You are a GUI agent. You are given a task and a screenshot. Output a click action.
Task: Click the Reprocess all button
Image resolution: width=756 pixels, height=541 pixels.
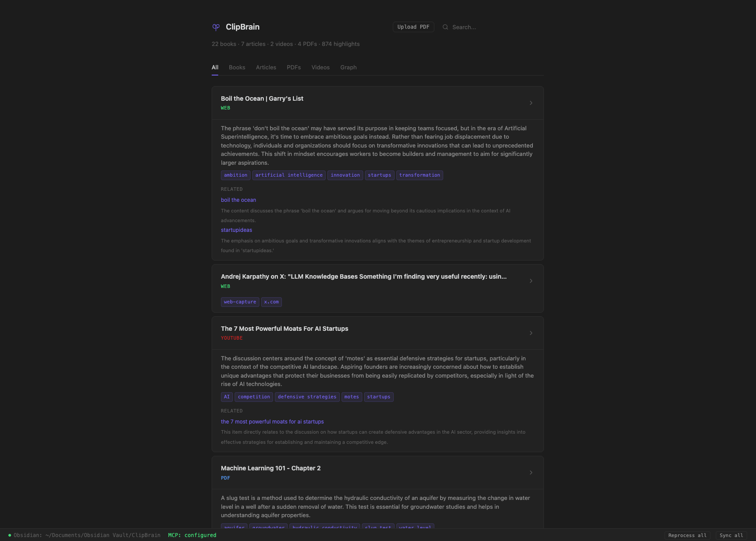coord(687,535)
